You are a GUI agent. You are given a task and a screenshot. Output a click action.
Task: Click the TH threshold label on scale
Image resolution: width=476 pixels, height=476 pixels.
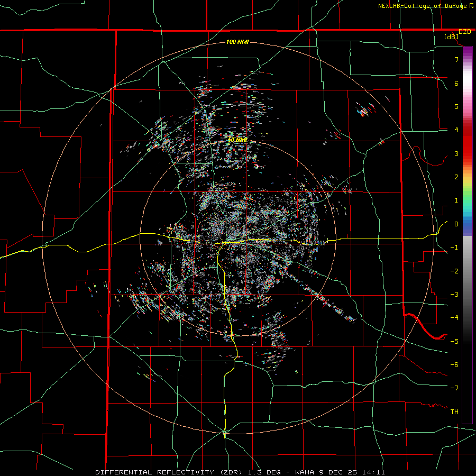pyautogui.click(x=454, y=412)
